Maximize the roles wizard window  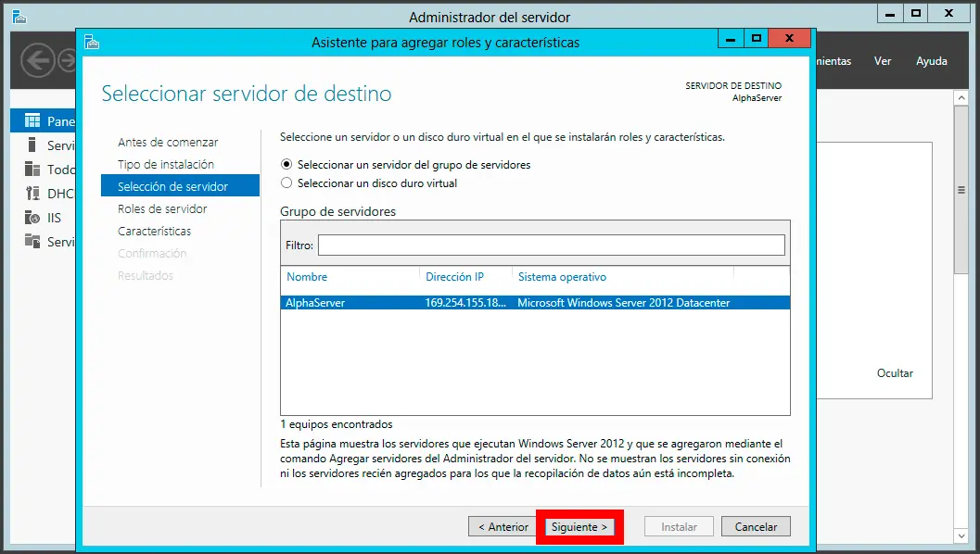(x=756, y=39)
